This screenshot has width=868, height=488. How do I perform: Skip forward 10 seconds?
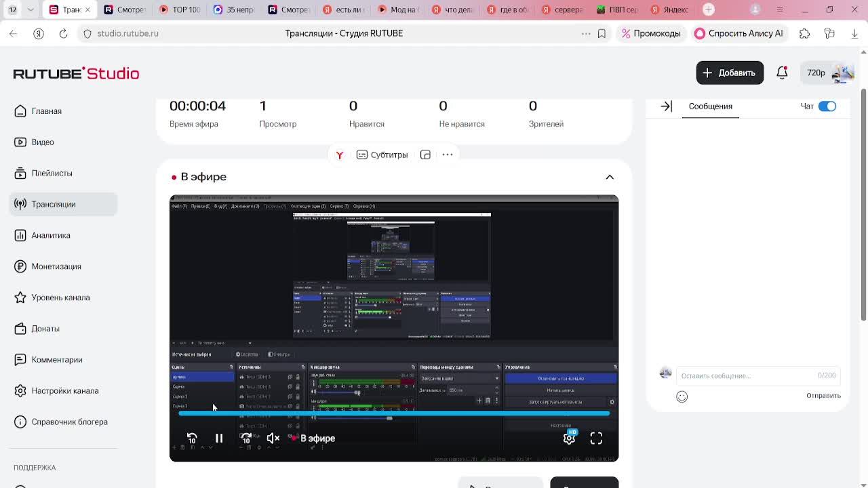246,439
